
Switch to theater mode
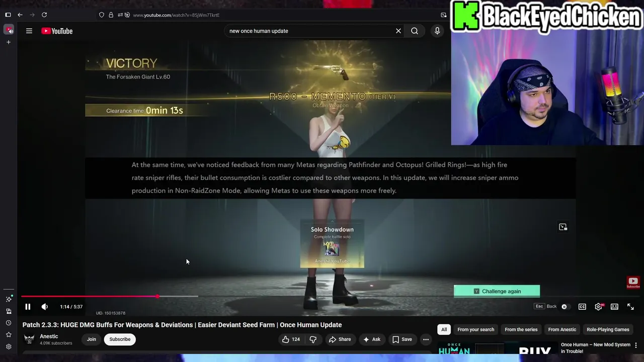[x=614, y=307]
